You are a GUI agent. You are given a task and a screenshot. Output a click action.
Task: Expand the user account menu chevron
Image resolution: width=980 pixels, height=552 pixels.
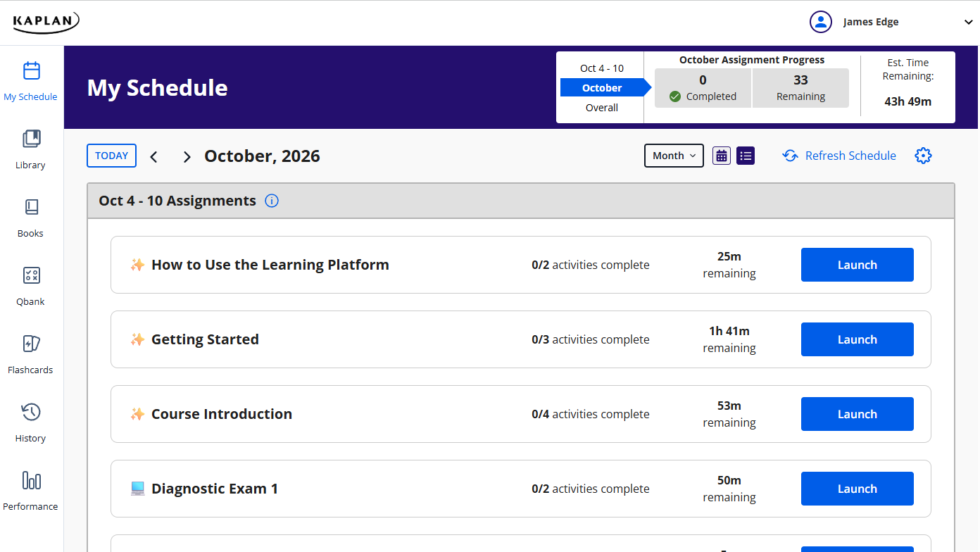[969, 23]
